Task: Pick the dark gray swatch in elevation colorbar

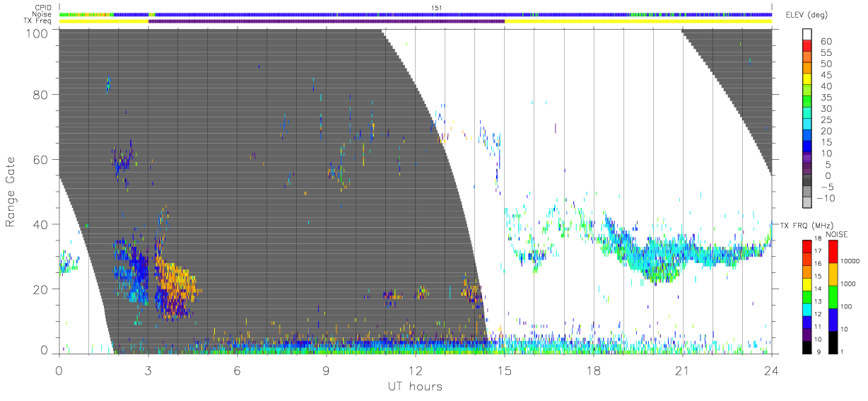Action: (x=807, y=181)
